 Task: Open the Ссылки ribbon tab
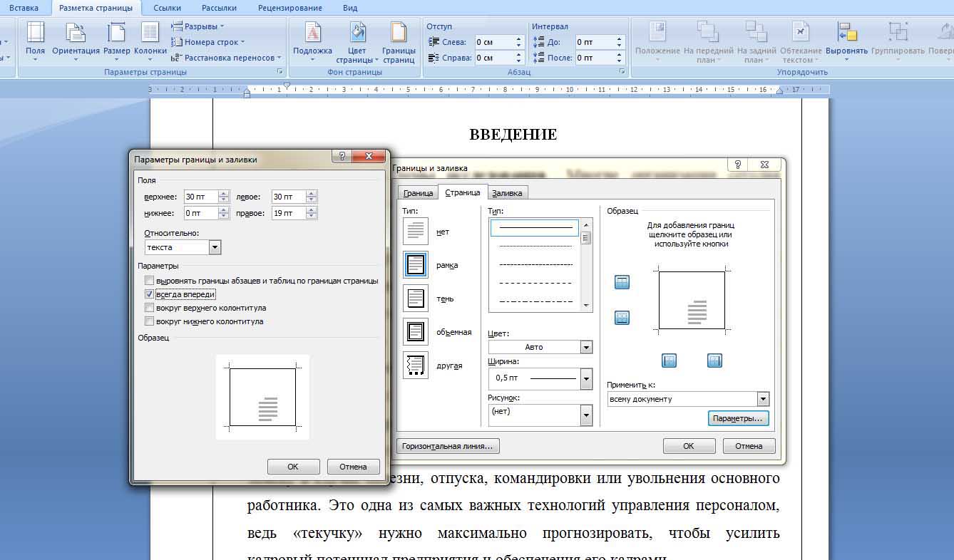click(167, 8)
